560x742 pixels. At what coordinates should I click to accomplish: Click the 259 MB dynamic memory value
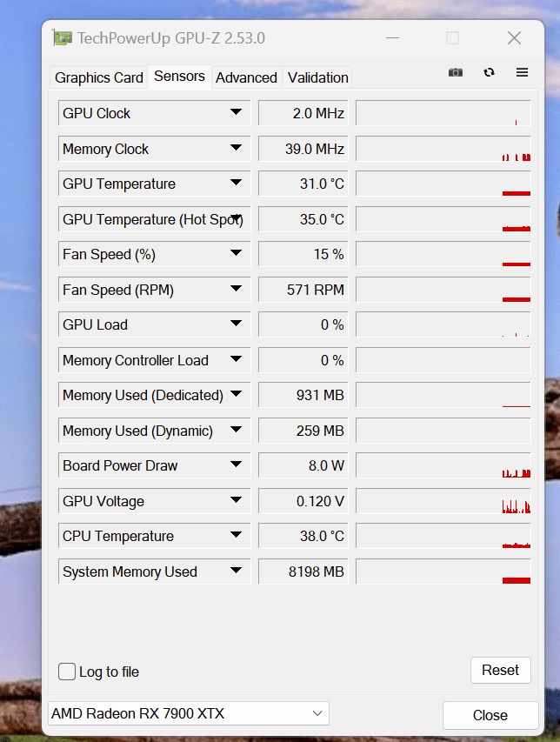[303, 431]
